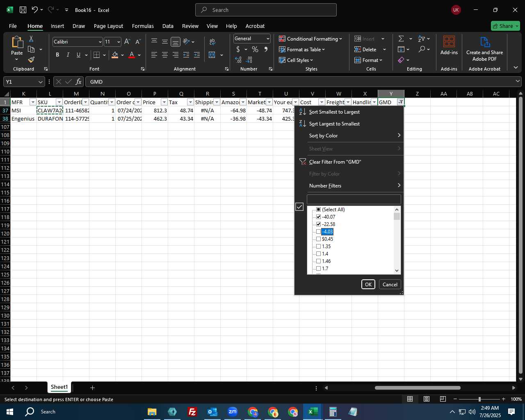Decrease font size with smaller A icon
The height and width of the screenshot is (420, 525).
point(138,41)
